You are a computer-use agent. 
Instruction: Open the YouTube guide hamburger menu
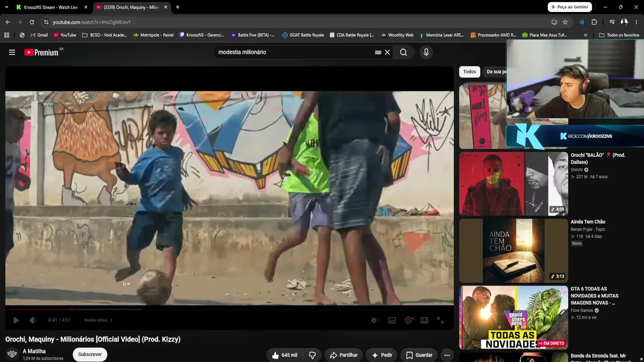(12, 52)
